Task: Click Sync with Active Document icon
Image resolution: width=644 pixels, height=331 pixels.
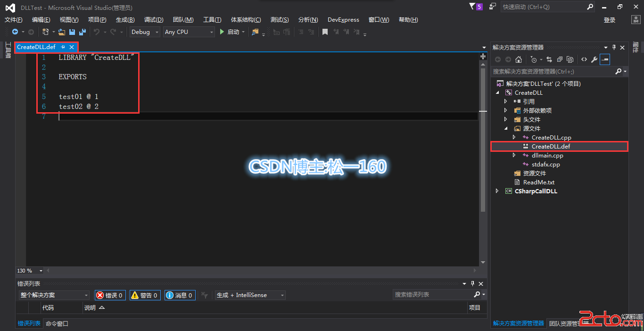Action: (549, 59)
